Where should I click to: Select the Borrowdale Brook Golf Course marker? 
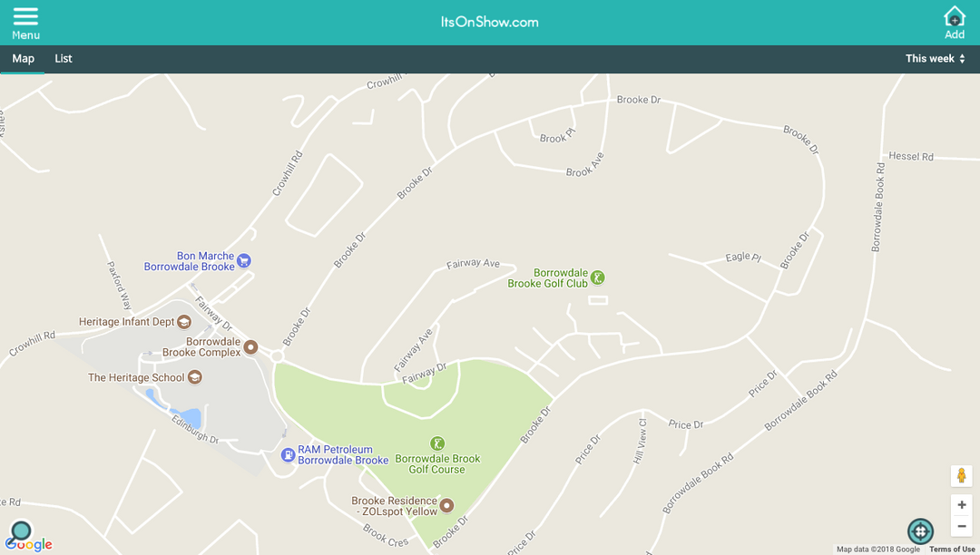[437, 443]
